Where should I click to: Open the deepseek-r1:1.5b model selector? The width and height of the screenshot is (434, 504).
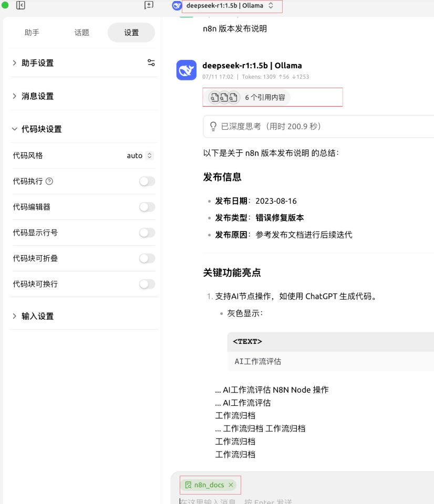[230, 5]
